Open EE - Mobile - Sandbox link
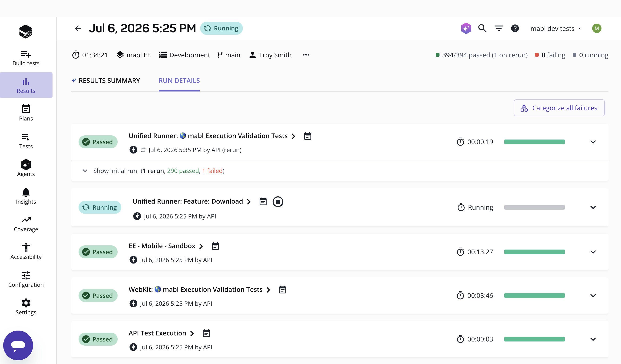Image resolution: width=621 pixels, height=364 pixels. pos(166,246)
